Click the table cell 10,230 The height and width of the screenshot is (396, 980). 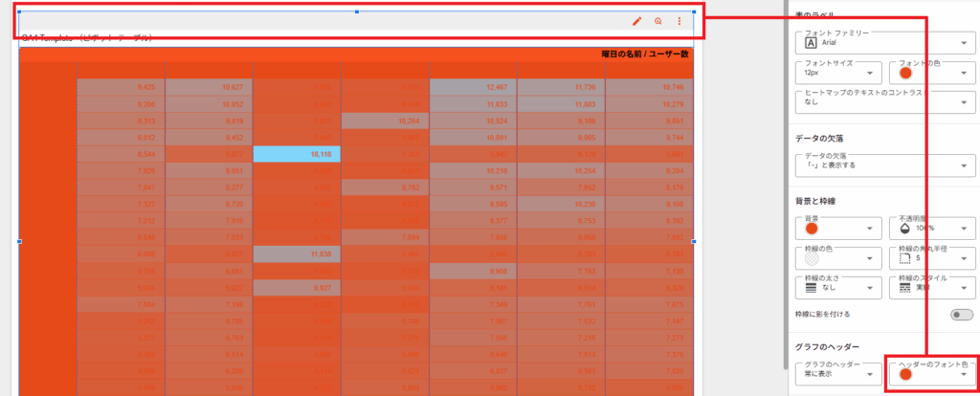[561, 205]
